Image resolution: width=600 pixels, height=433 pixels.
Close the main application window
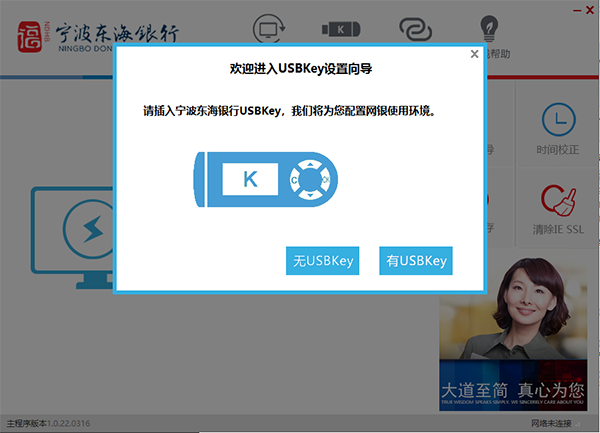590,10
